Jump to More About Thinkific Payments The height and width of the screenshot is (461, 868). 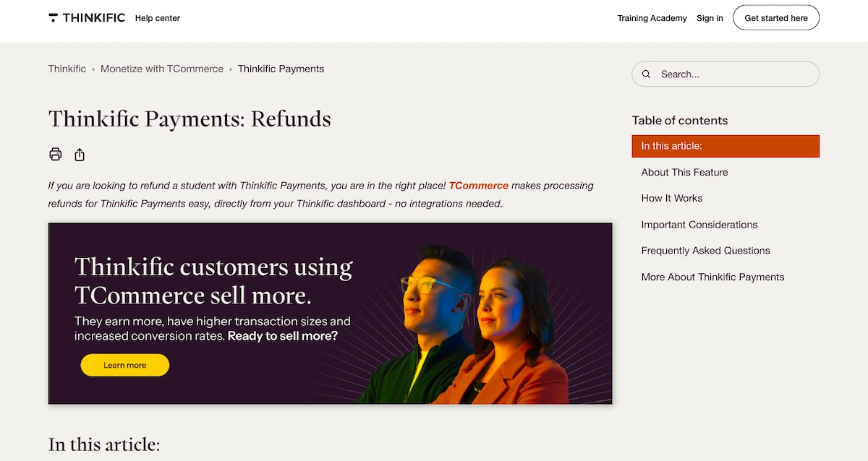[x=712, y=277]
